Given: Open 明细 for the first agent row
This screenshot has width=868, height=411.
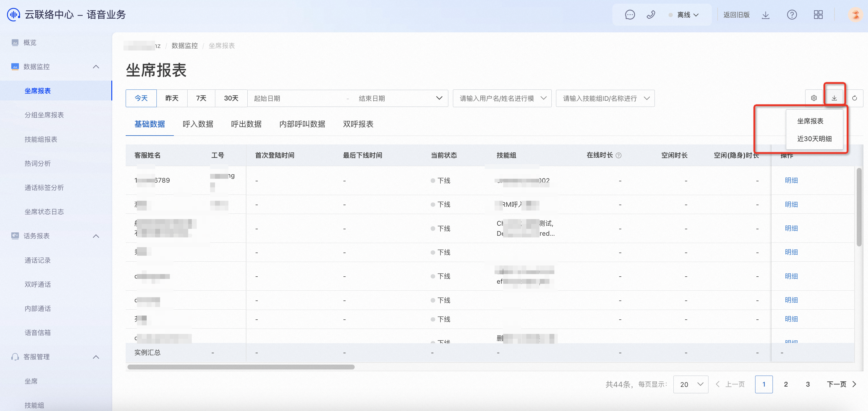Looking at the screenshot, I should click(x=791, y=180).
